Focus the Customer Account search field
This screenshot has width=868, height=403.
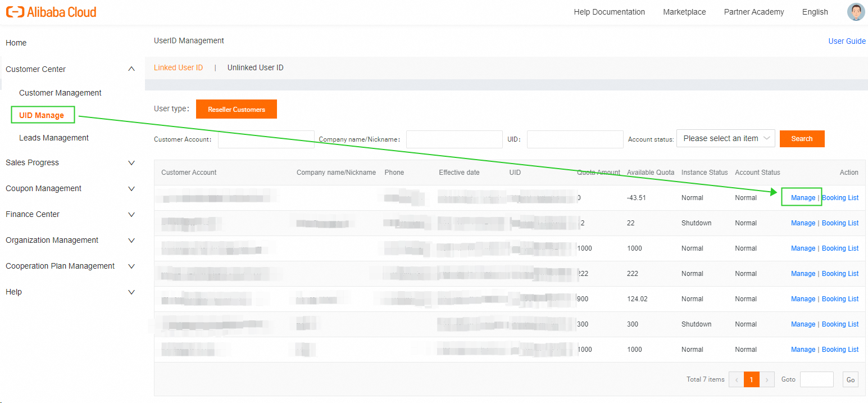[x=266, y=139]
